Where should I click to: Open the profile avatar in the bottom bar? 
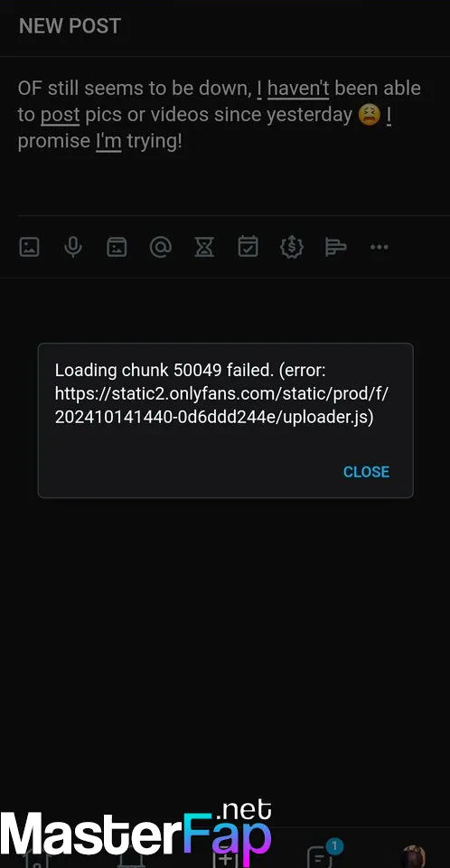pyautogui.click(x=413, y=856)
